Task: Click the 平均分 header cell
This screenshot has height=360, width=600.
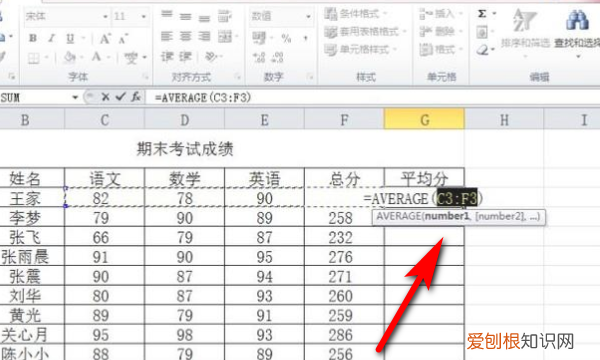Action: tap(424, 178)
